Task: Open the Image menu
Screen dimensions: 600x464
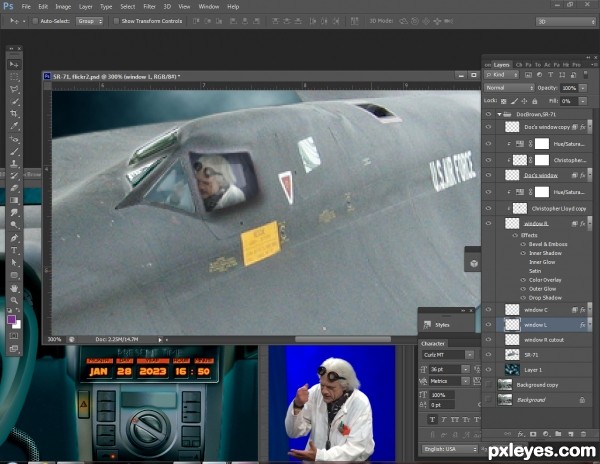Action: (63, 7)
